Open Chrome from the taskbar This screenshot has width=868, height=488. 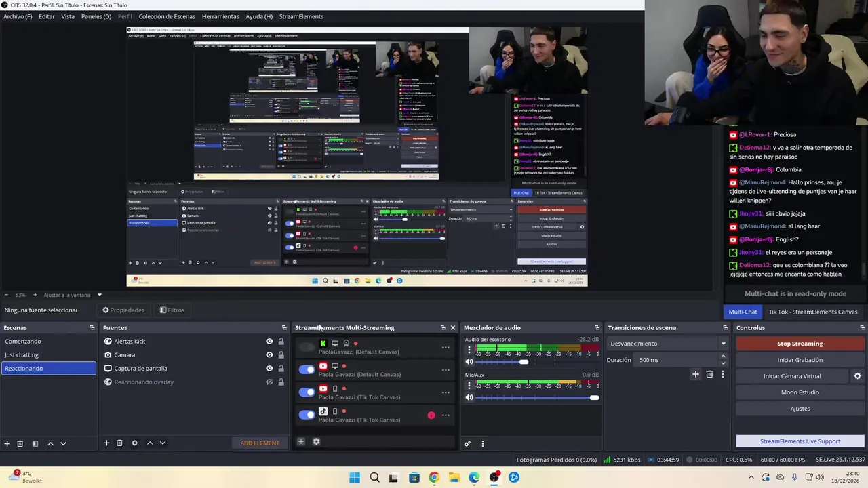pyautogui.click(x=434, y=477)
